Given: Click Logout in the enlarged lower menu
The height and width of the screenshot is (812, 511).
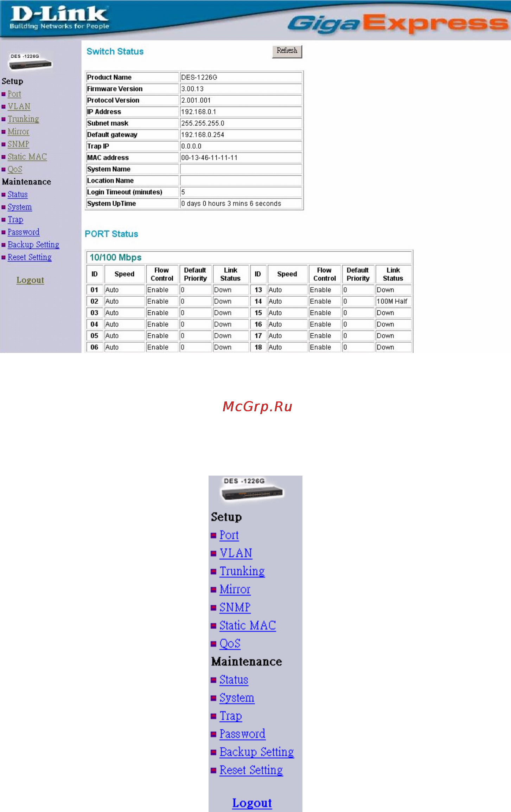Looking at the screenshot, I should (x=252, y=803).
